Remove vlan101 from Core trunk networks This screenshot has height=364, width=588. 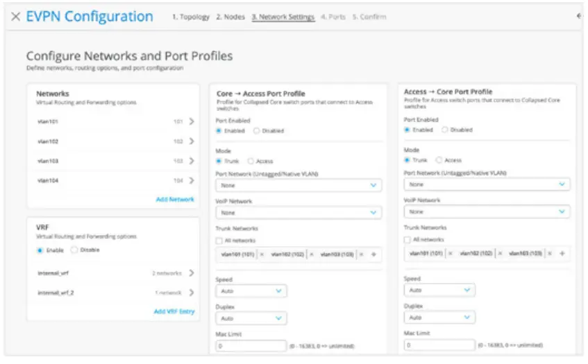coord(262,255)
